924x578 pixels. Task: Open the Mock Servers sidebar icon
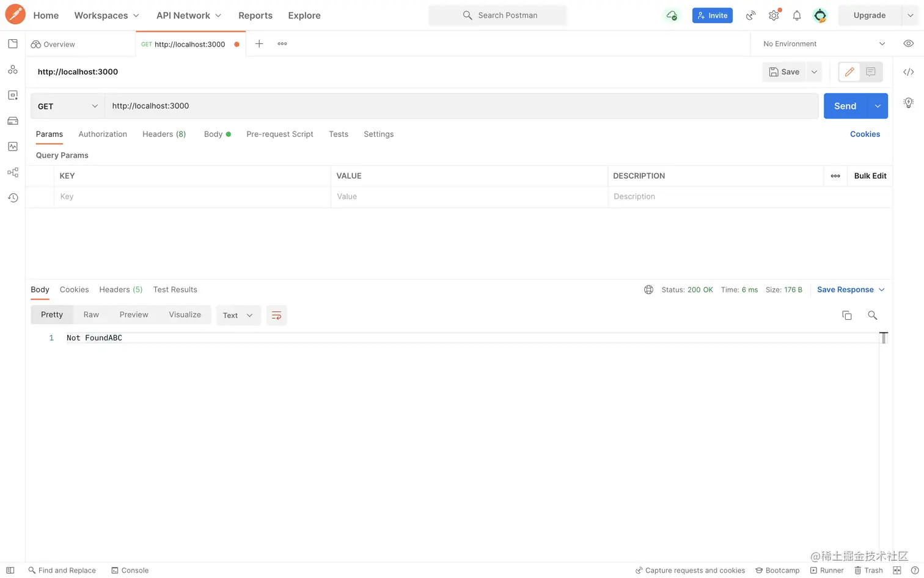pos(13,120)
